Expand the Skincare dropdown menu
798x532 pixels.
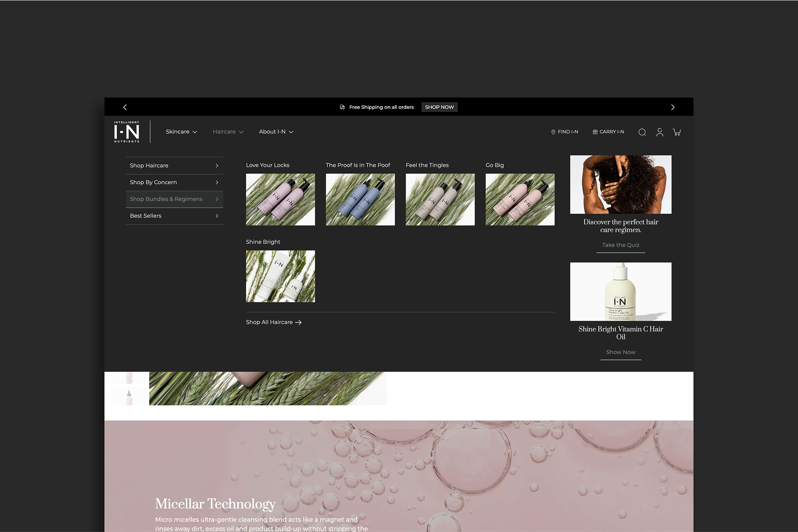[181, 132]
